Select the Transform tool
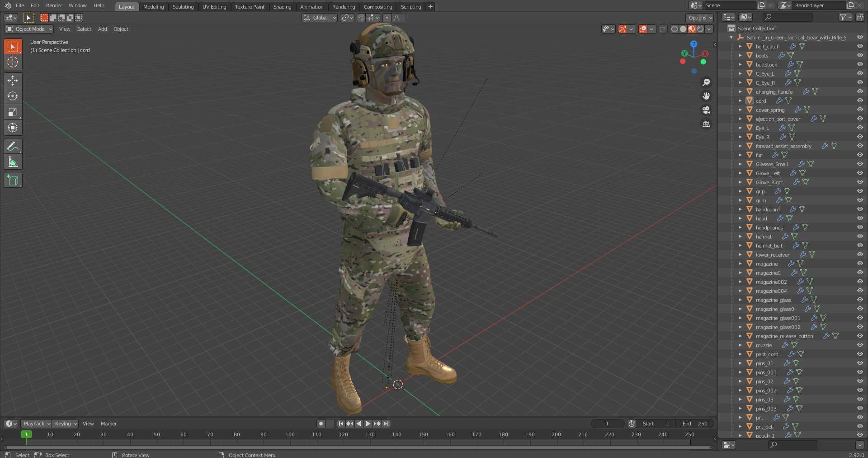The width and height of the screenshot is (868, 458). click(13, 128)
